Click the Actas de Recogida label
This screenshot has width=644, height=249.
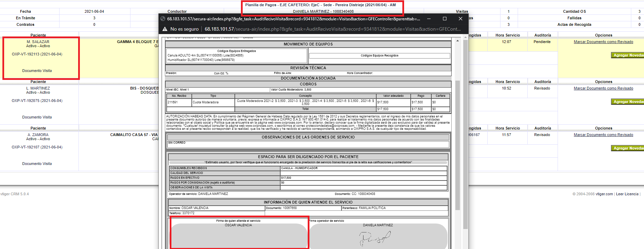coord(574,24)
